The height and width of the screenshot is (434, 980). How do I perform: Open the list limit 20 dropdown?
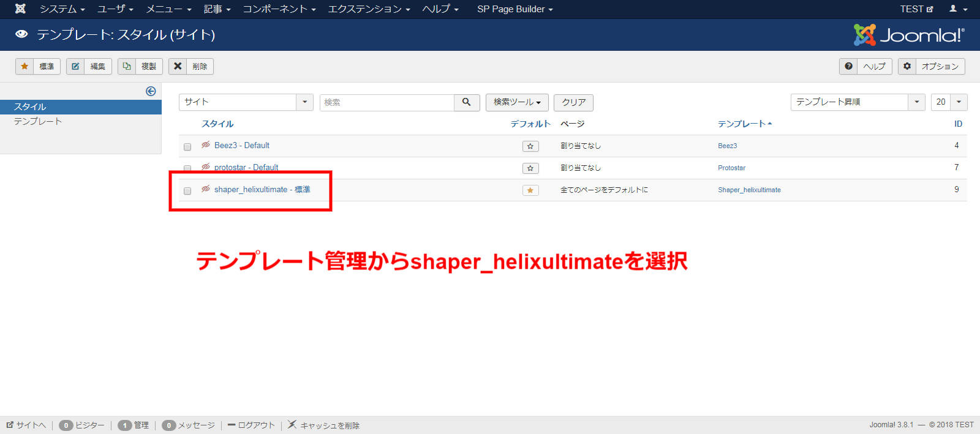(x=949, y=102)
